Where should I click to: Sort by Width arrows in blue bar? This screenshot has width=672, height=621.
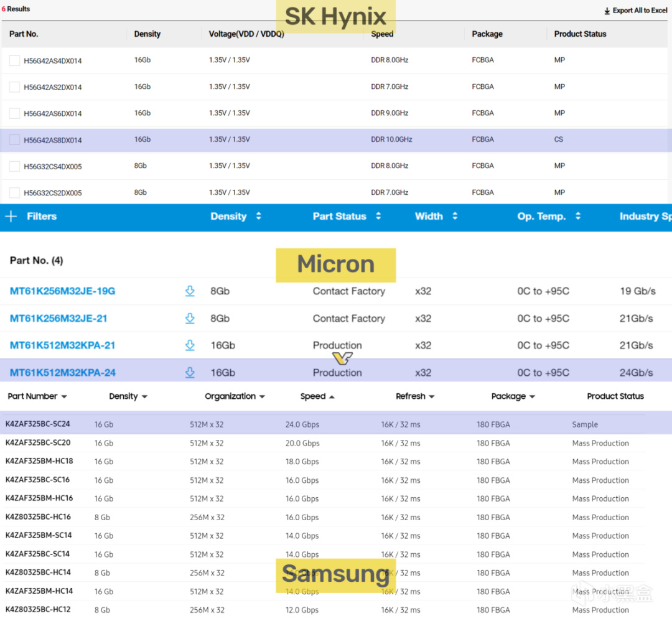(x=455, y=217)
